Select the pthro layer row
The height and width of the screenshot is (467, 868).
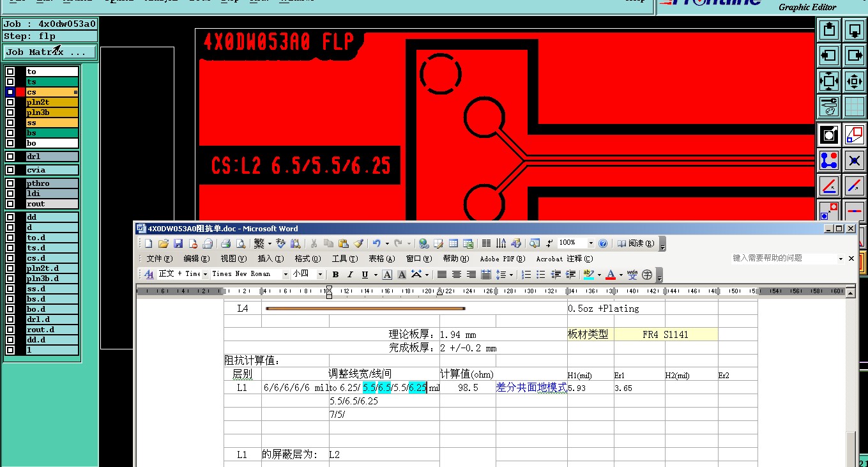point(52,183)
